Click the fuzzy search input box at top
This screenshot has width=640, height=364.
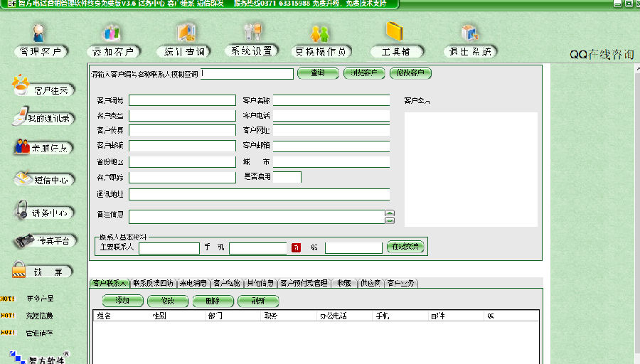point(247,74)
